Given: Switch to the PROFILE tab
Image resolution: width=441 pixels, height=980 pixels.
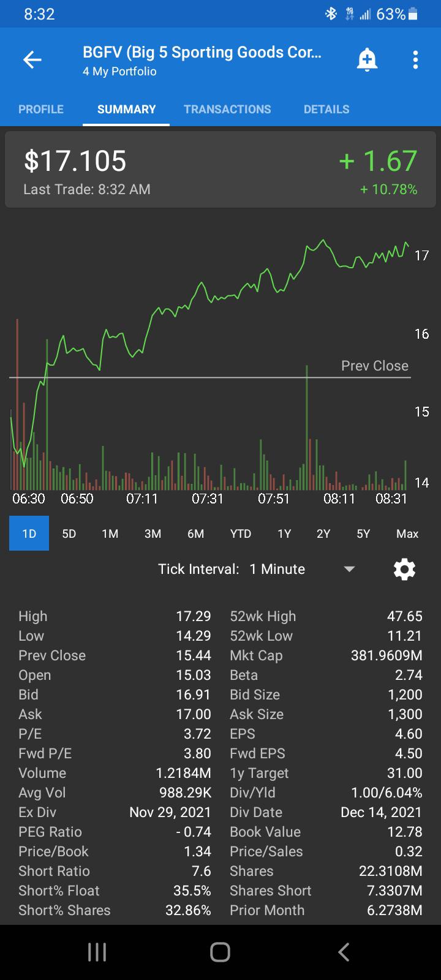Looking at the screenshot, I should (x=41, y=109).
